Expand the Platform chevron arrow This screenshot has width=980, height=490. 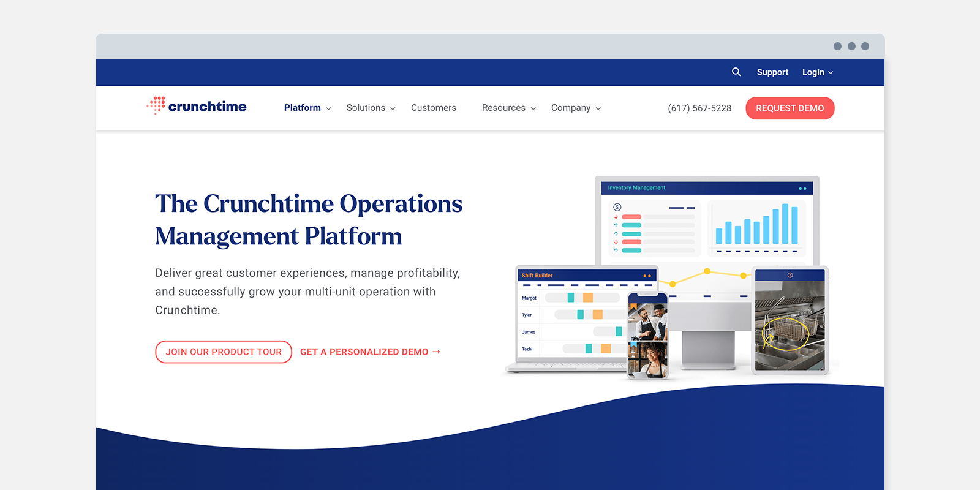[328, 108]
